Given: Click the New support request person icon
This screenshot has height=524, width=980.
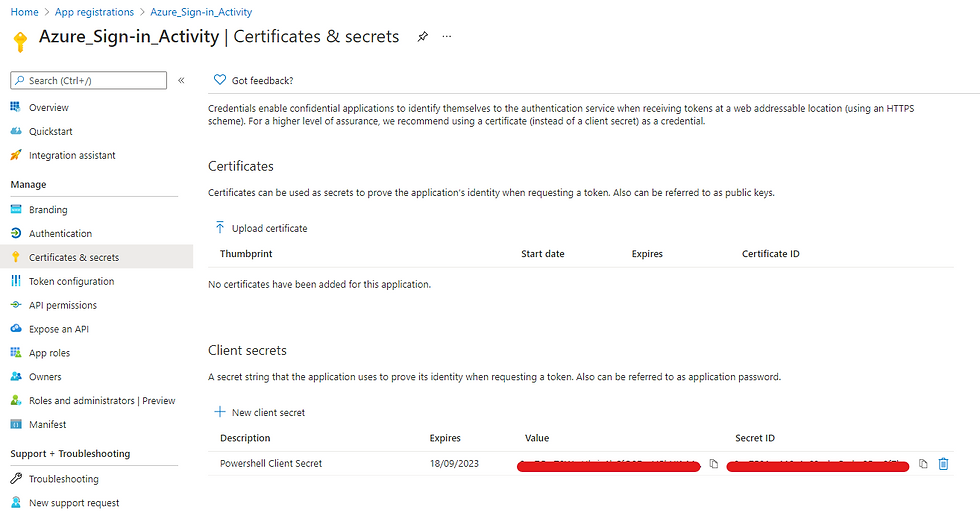Looking at the screenshot, I should tap(16, 502).
